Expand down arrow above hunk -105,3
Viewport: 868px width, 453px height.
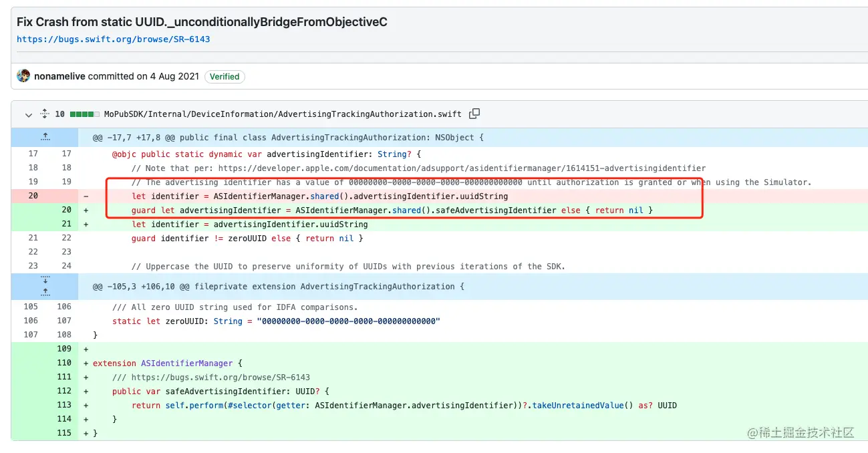click(45, 279)
